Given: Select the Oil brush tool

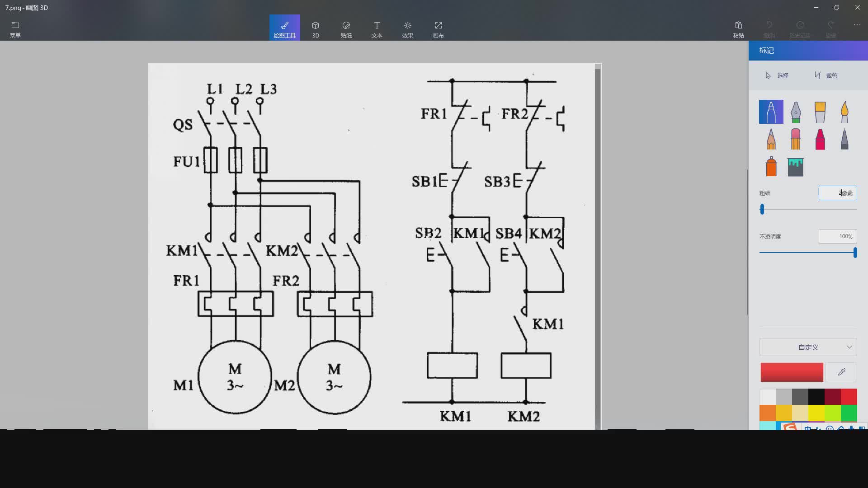Looking at the screenshot, I should pos(820,112).
